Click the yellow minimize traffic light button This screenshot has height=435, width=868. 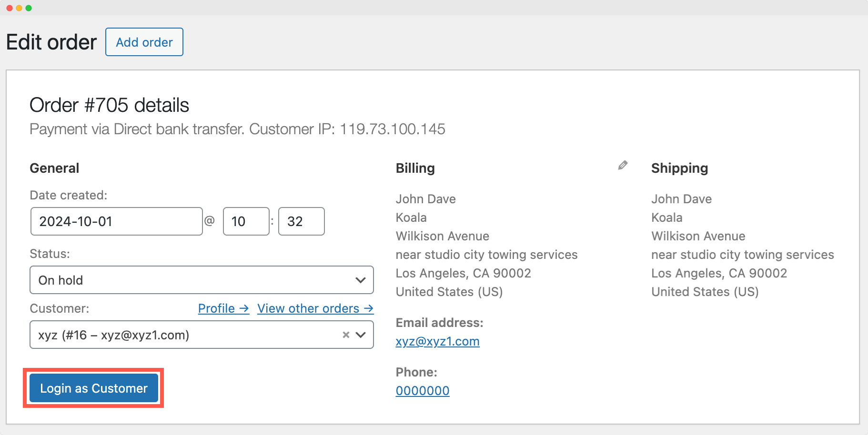[x=19, y=7]
